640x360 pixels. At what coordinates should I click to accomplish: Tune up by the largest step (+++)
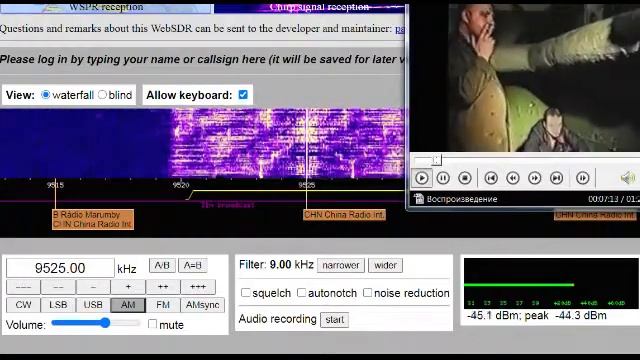point(198,287)
